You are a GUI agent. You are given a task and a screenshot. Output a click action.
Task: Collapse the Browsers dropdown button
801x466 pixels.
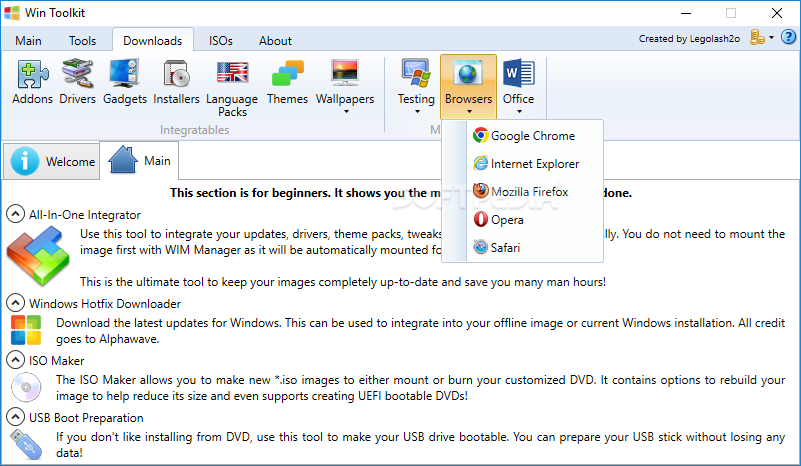coord(468,87)
